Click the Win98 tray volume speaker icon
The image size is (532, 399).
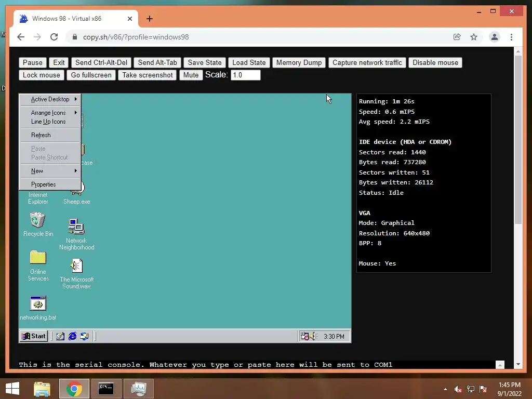point(312,336)
